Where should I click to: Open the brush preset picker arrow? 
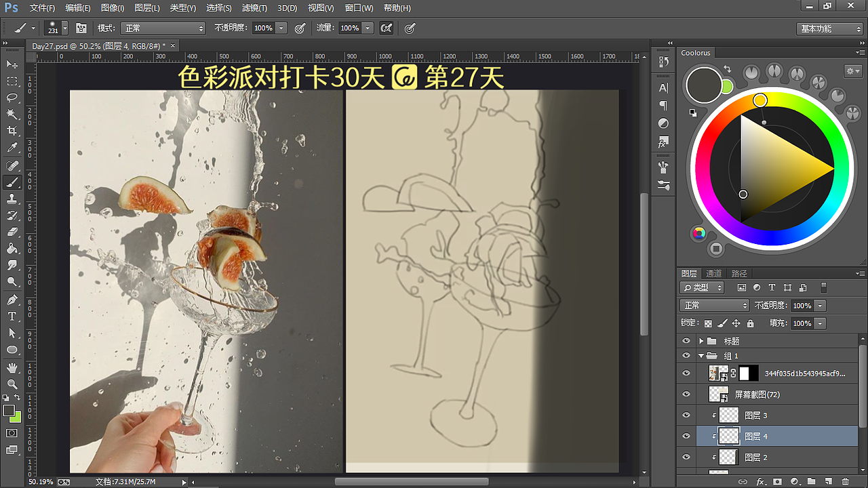(x=65, y=28)
